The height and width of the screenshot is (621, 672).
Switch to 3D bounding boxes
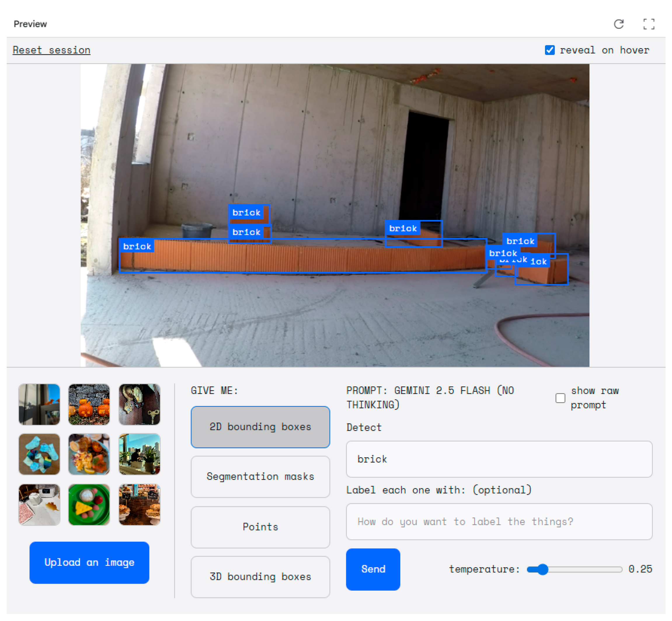260,577
